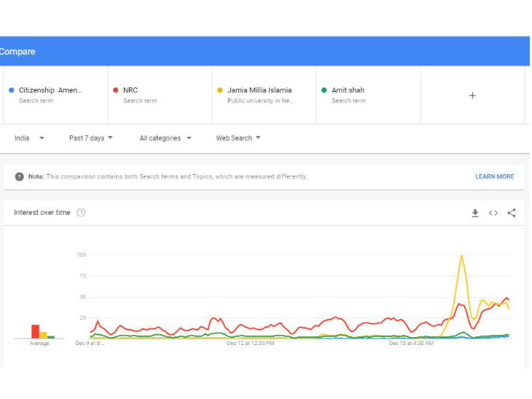Click the Note info icon
Viewport: 532px width, 399px height.
tap(20, 176)
